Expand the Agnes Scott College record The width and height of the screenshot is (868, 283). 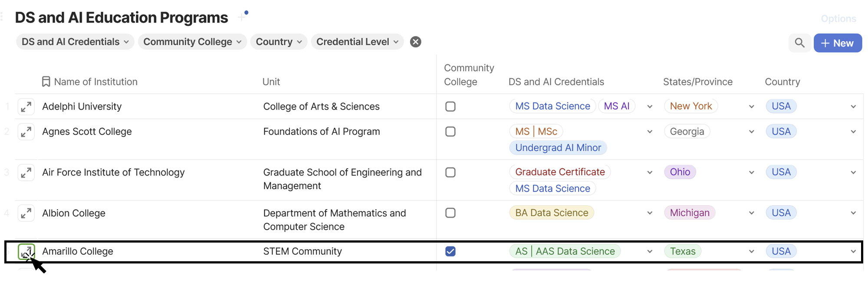26,132
